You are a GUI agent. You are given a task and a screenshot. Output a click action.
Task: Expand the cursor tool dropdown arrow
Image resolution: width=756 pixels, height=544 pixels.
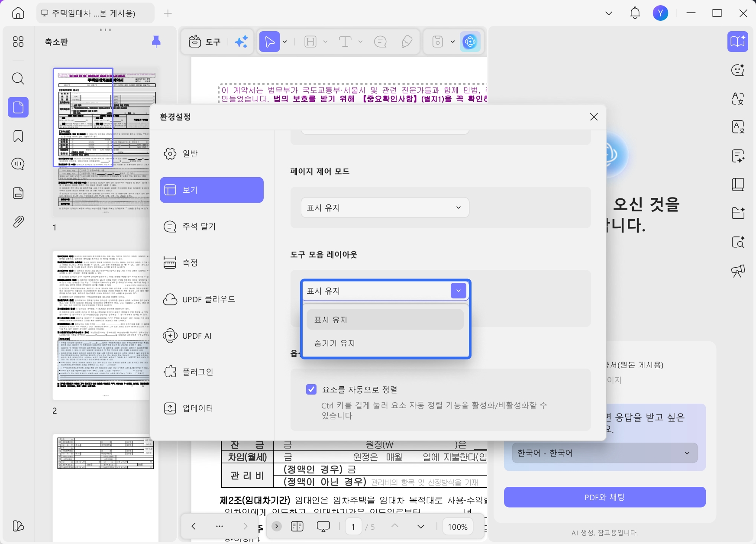click(x=285, y=42)
